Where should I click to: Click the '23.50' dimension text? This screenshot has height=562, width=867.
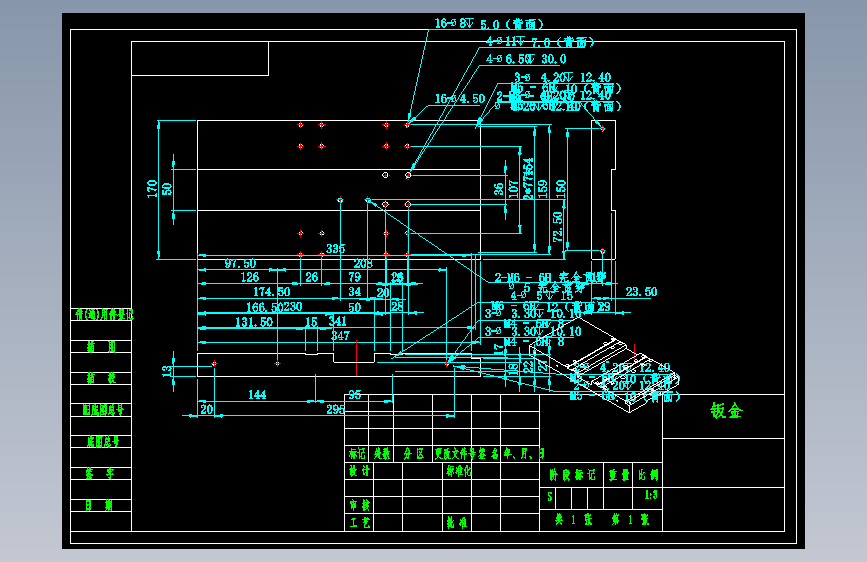coord(641,292)
